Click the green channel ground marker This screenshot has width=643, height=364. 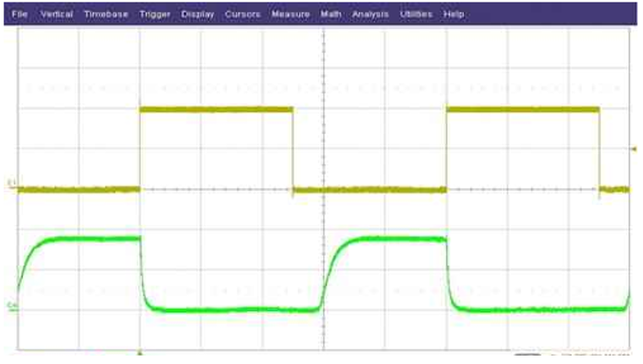pos(12,304)
